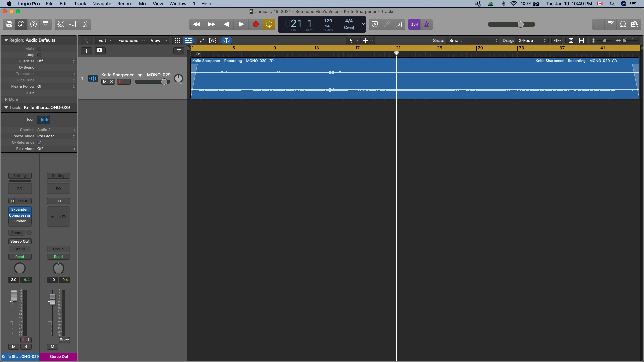Open the Expander plugin
The height and width of the screenshot is (362, 644).
pos(20,210)
